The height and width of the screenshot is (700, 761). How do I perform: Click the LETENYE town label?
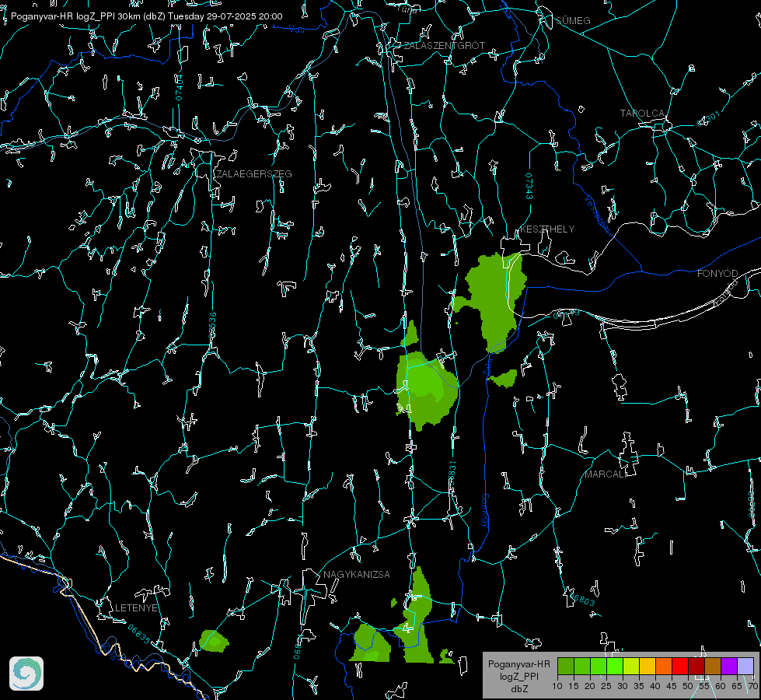(136, 608)
